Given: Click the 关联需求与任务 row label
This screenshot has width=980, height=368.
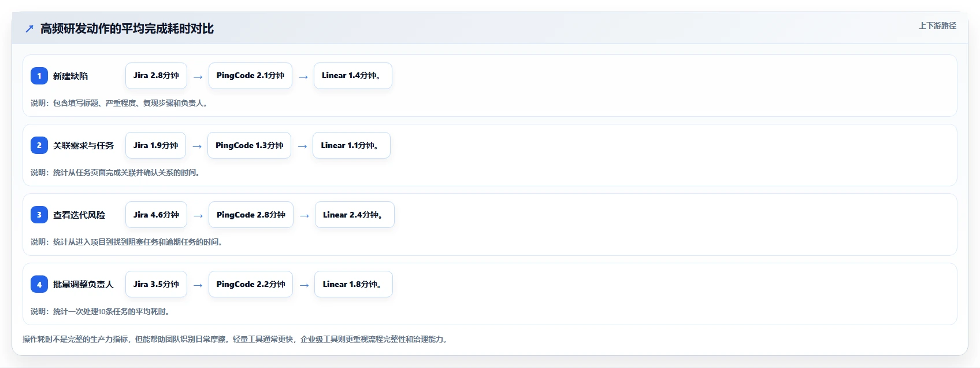Looking at the screenshot, I should point(83,145).
